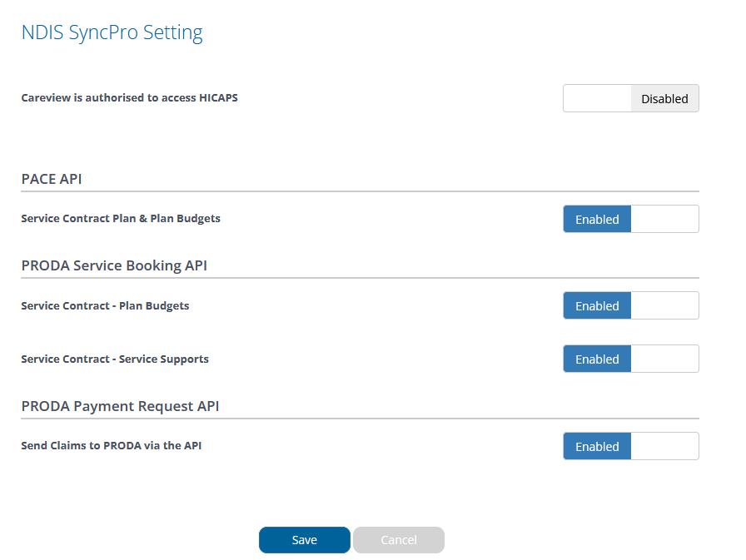Disable the Service Contract - Service Supports toggle
The image size is (746, 560).
pyautogui.click(x=631, y=359)
